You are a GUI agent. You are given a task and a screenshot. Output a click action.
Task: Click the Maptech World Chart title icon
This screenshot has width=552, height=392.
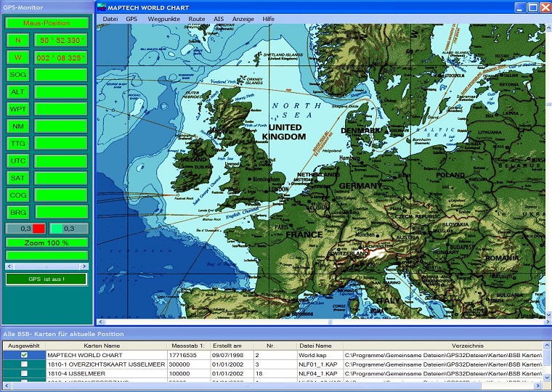102,7
